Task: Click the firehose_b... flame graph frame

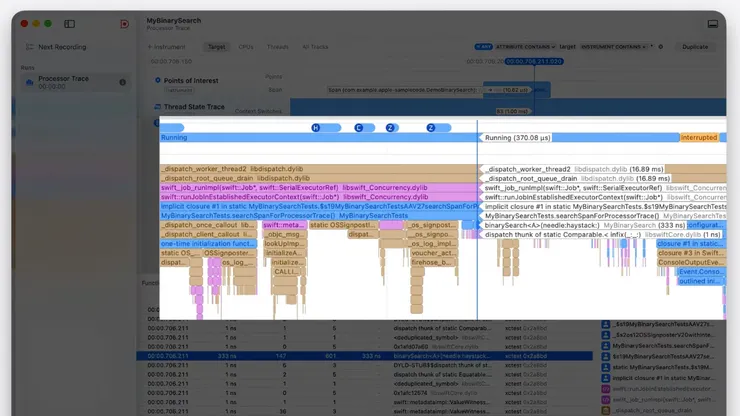Action: 432,263
